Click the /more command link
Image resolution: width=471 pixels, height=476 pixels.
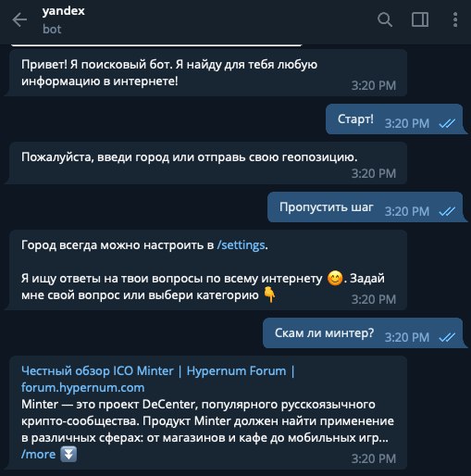click(38, 455)
